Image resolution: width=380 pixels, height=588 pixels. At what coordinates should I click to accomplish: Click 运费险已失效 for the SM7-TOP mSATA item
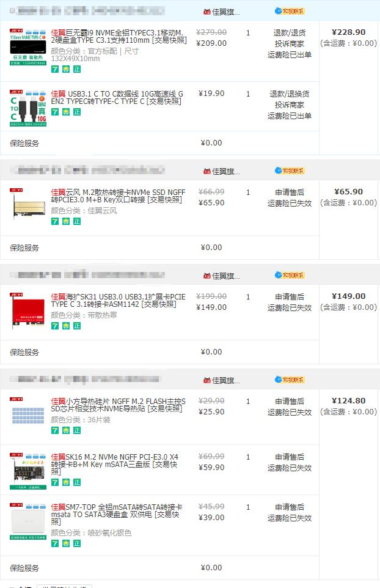point(290,518)
